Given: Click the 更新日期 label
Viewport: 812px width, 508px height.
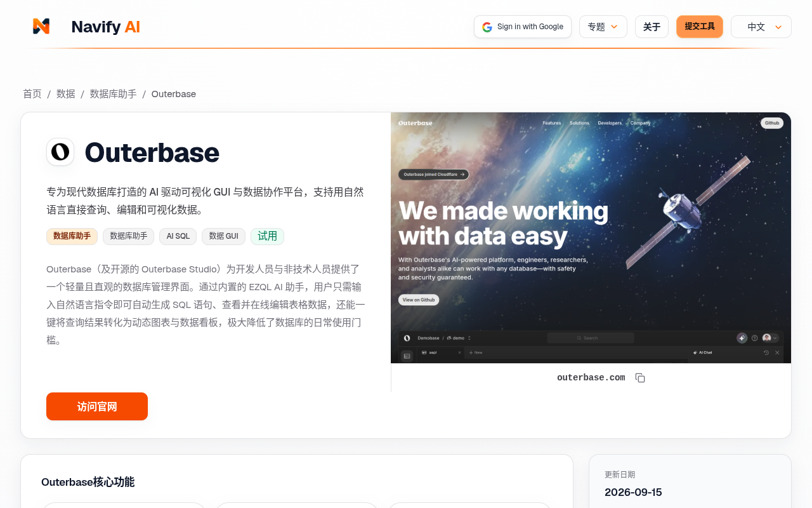Looking at the screenshot, I should coord(620,474).
